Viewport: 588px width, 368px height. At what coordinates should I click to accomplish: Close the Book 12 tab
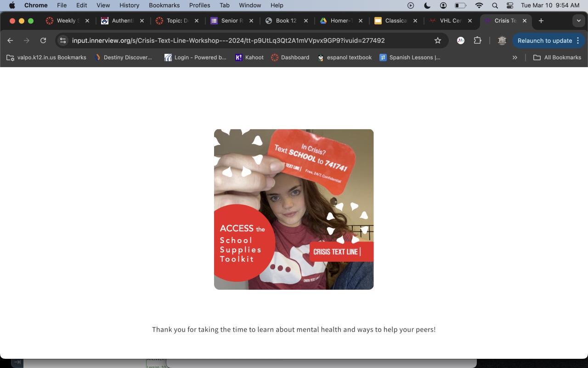point(306,21)
